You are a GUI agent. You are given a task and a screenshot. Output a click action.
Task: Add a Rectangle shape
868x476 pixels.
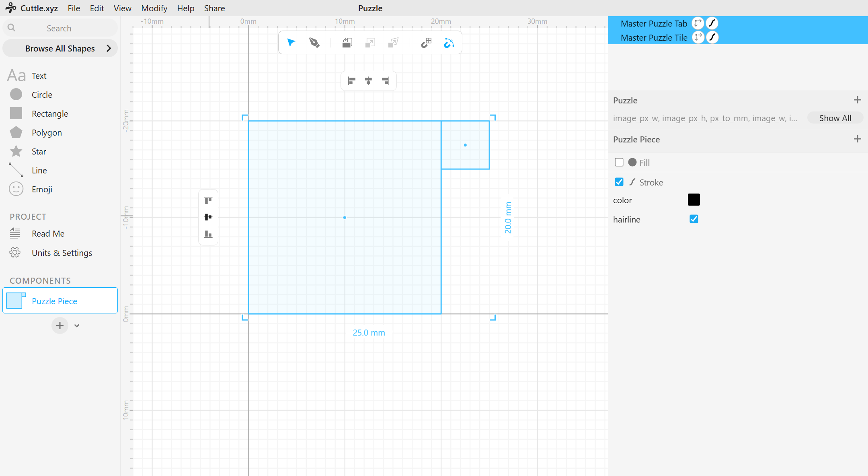pyautogui.click(x=50, y=113)
